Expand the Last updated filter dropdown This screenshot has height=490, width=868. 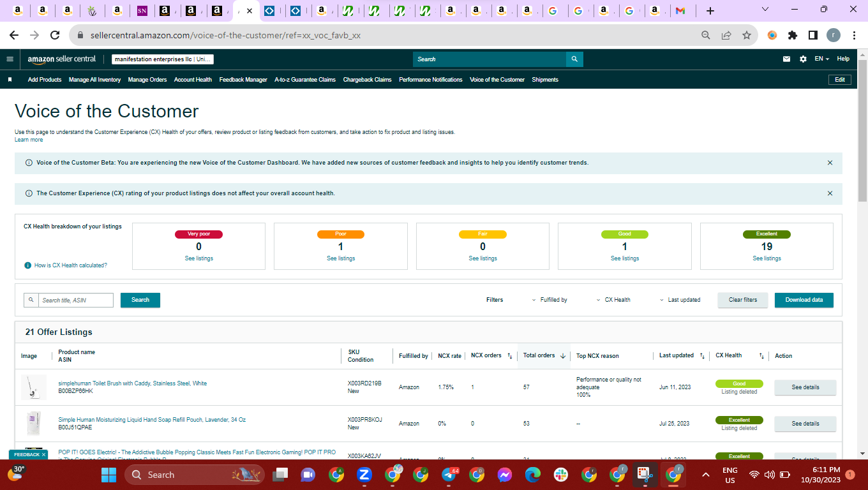coord(680,300)
